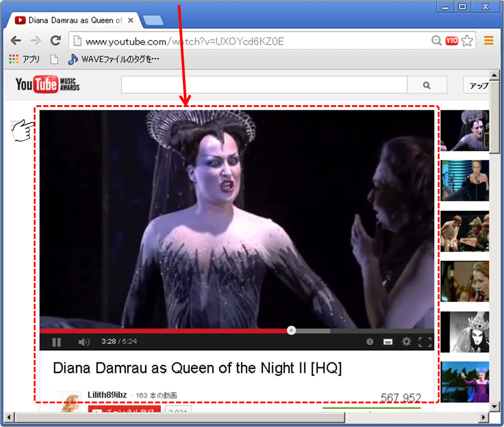Enter fullscreen video mode
Viewport: 504px width, 427px height.
(x=425, y=342)
